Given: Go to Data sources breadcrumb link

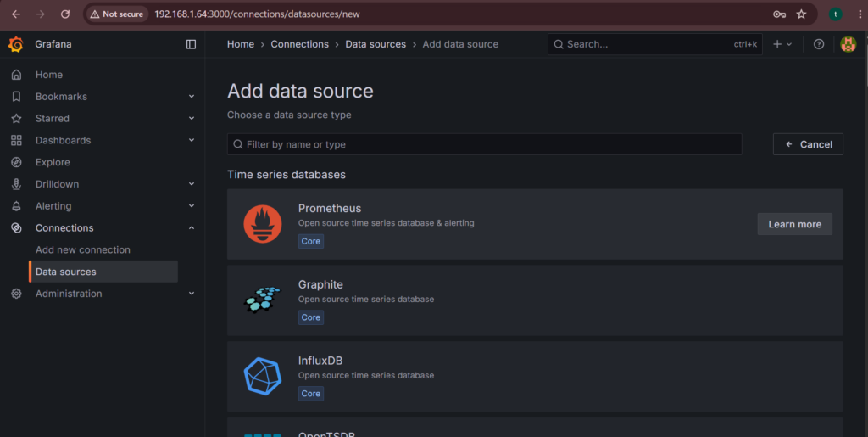Looking at the screenshot, I should (x=376, y=44).
